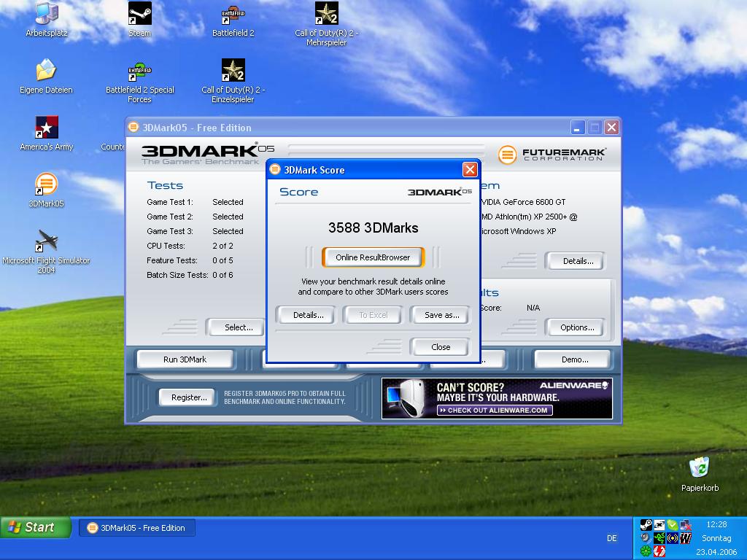Click the red X on score dialog

click(470, 169)
